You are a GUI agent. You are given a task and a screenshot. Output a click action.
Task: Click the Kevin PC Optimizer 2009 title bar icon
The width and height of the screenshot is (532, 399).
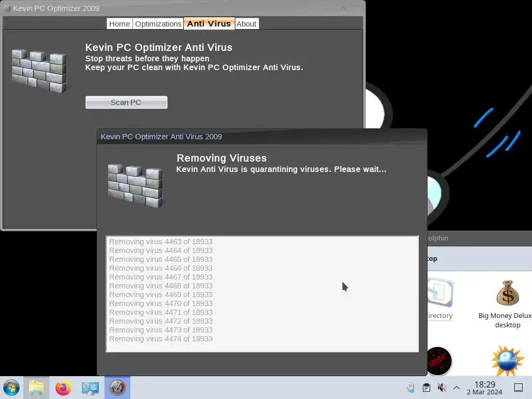[7, 8]
